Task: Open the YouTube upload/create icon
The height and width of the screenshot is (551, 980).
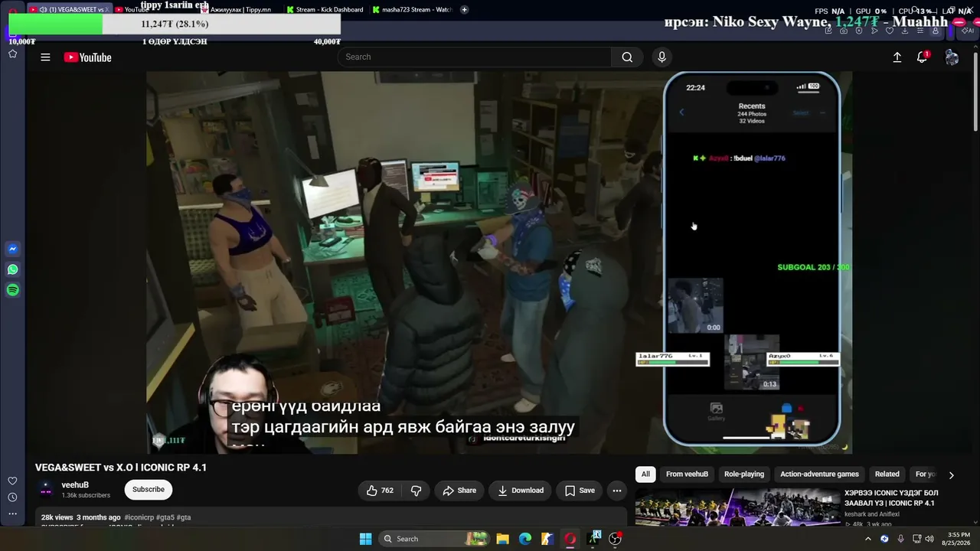Action: coord(897,57)
